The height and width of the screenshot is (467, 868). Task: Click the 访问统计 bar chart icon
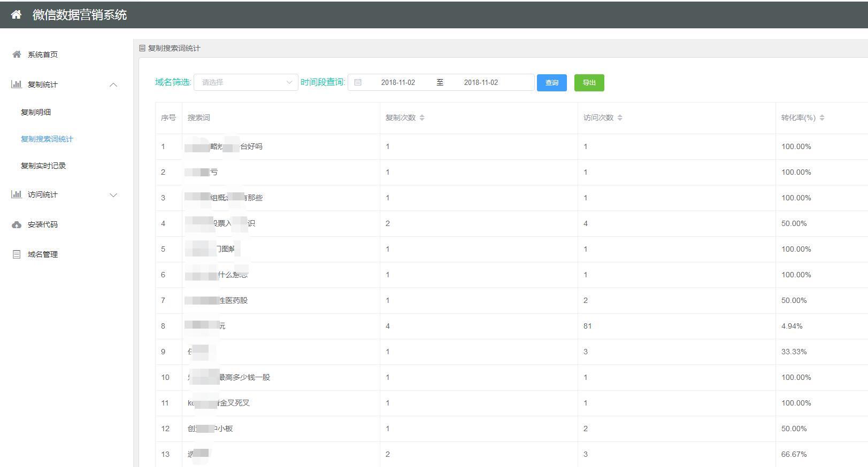pos(17,194)
